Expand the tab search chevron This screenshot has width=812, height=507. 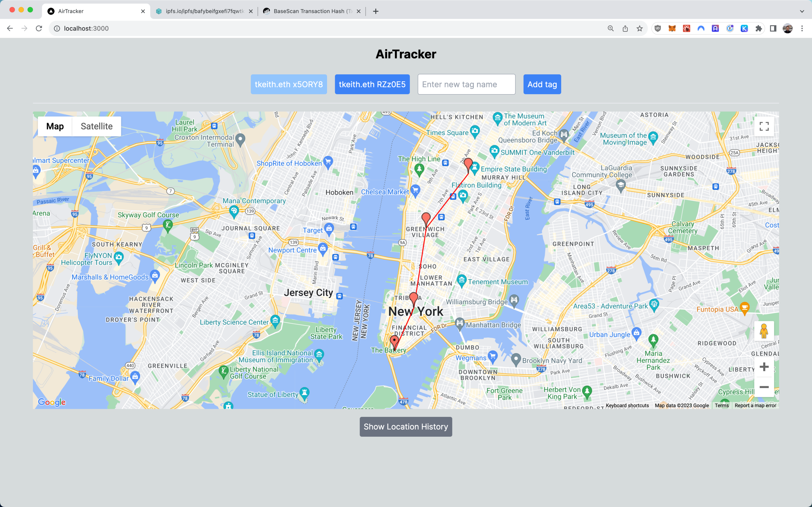coord(801,11)
